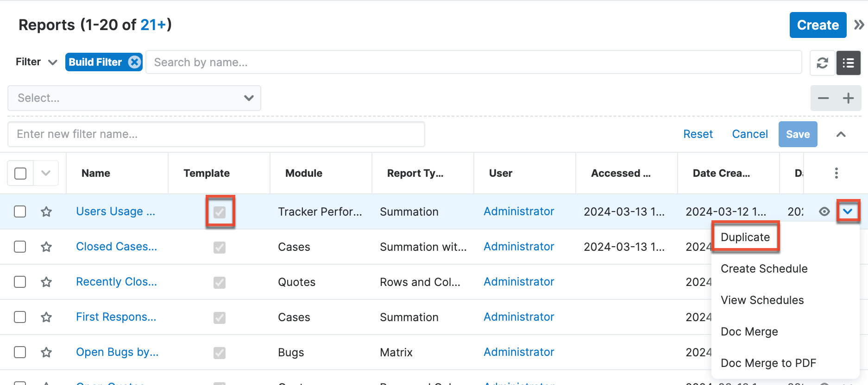Click Template checkbox in Users Usage row

pos(220,212)
